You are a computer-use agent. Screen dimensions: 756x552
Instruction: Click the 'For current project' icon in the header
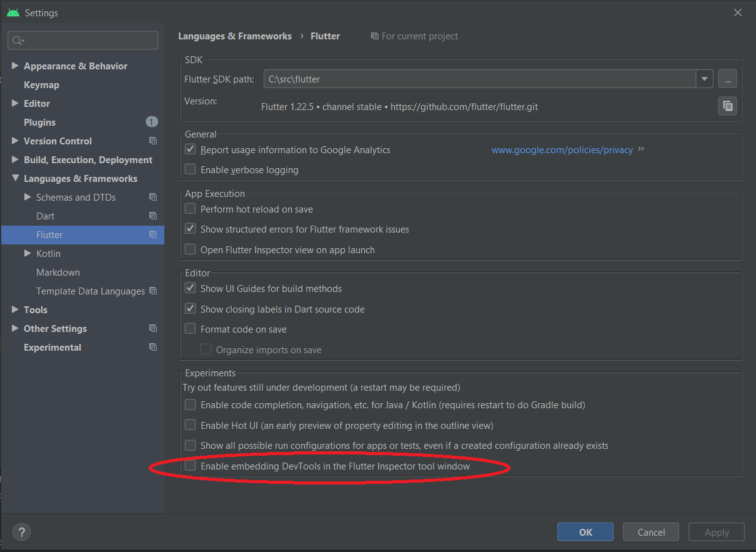374,36
